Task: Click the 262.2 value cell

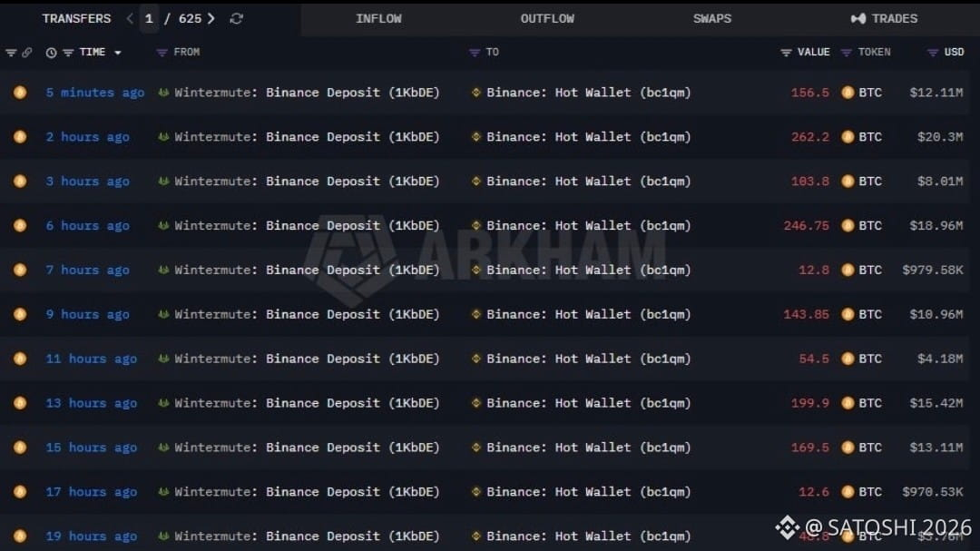Action: coord(810,137)
